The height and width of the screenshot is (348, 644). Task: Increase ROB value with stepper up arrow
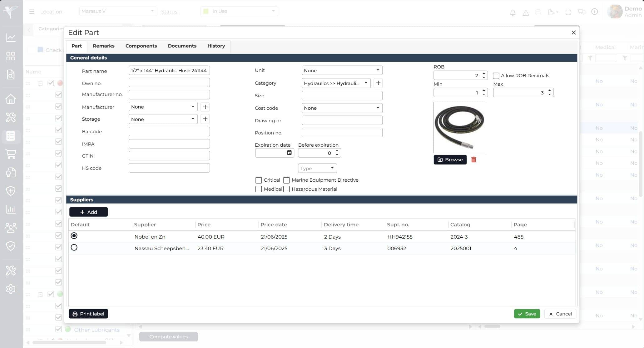[x=483, y=73]
